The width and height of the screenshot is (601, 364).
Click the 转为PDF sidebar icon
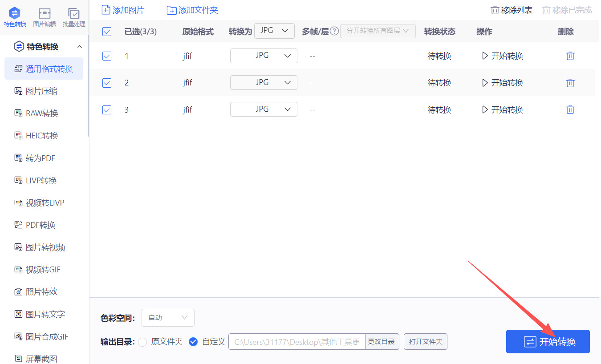pos(18,158)
